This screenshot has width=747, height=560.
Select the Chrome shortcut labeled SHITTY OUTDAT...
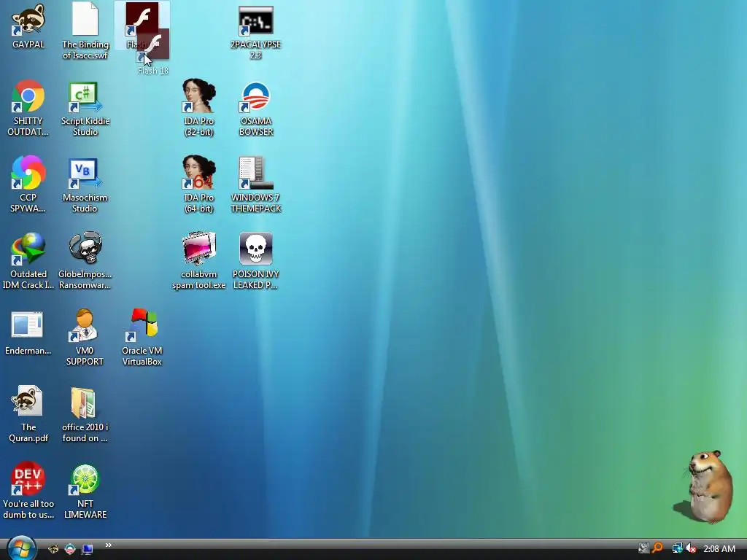pyautogui.click(x=28, y=108)
